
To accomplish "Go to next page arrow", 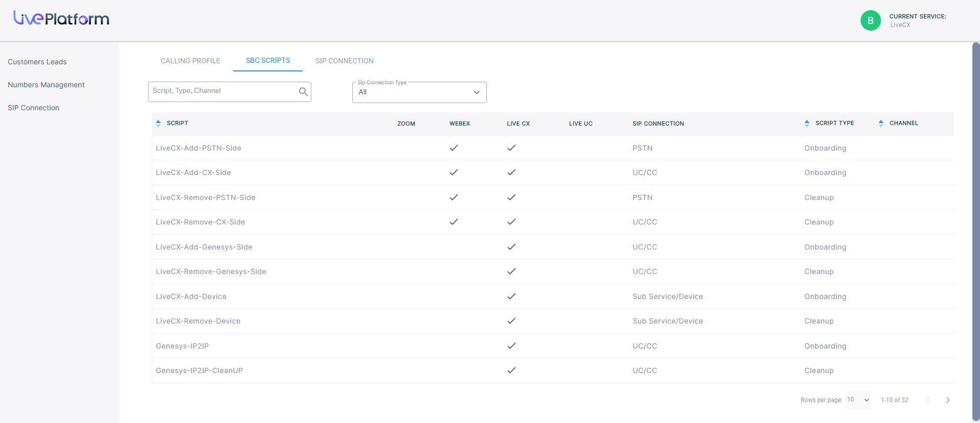I will (x=948, y=400).
